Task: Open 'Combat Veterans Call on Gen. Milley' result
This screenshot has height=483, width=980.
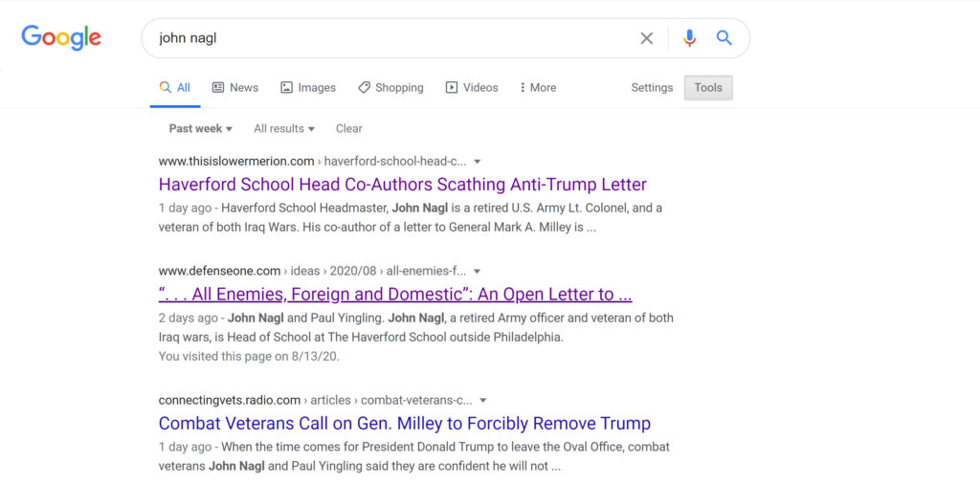Action: [x=405, y=423]
